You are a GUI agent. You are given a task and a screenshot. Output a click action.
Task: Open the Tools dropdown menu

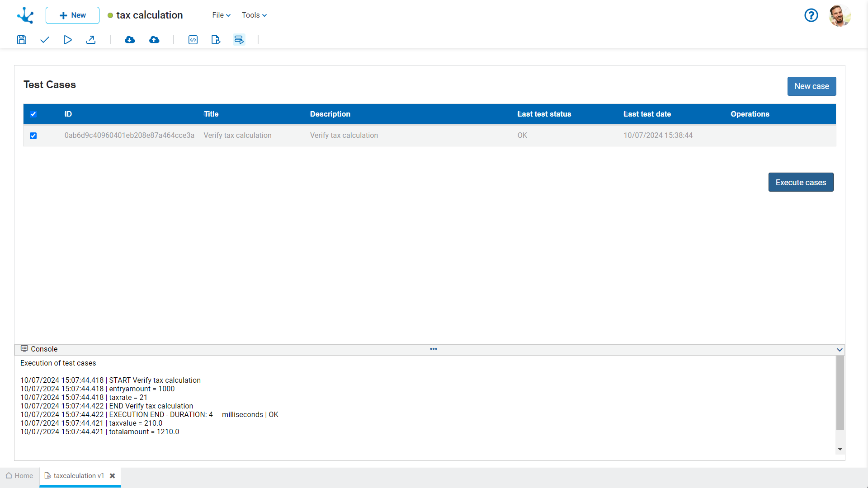coord(254,15)
